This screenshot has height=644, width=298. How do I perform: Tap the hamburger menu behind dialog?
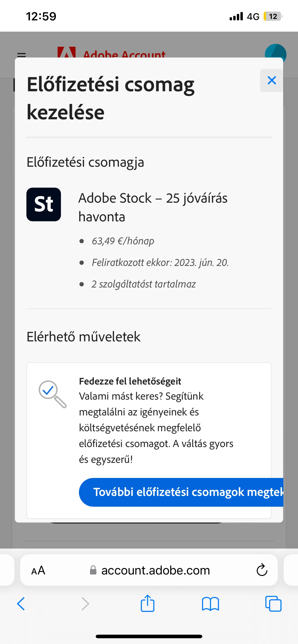coord(22,54)
